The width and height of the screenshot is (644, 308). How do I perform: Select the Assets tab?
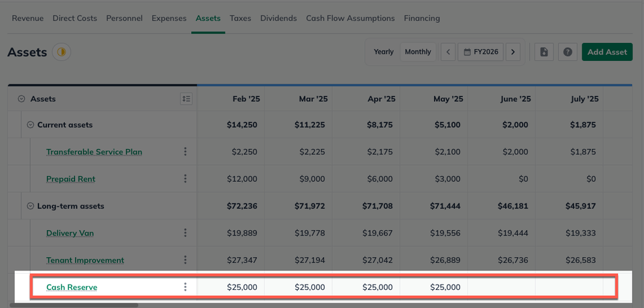click(x=208, y=18)
